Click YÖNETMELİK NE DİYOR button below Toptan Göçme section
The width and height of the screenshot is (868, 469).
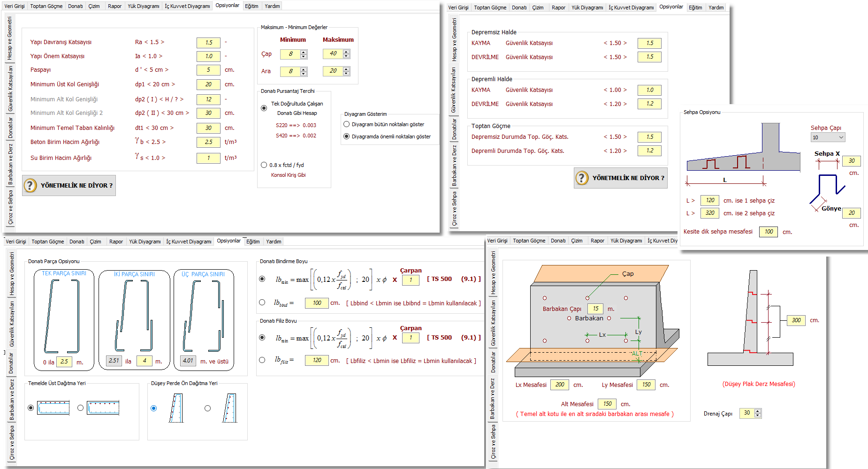point(620,178)
